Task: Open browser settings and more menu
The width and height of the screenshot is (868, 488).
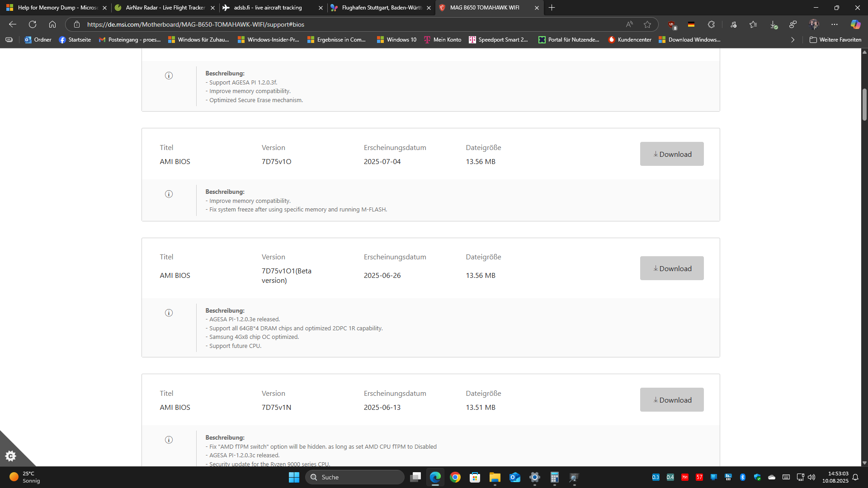Action: tap(834, 24)
